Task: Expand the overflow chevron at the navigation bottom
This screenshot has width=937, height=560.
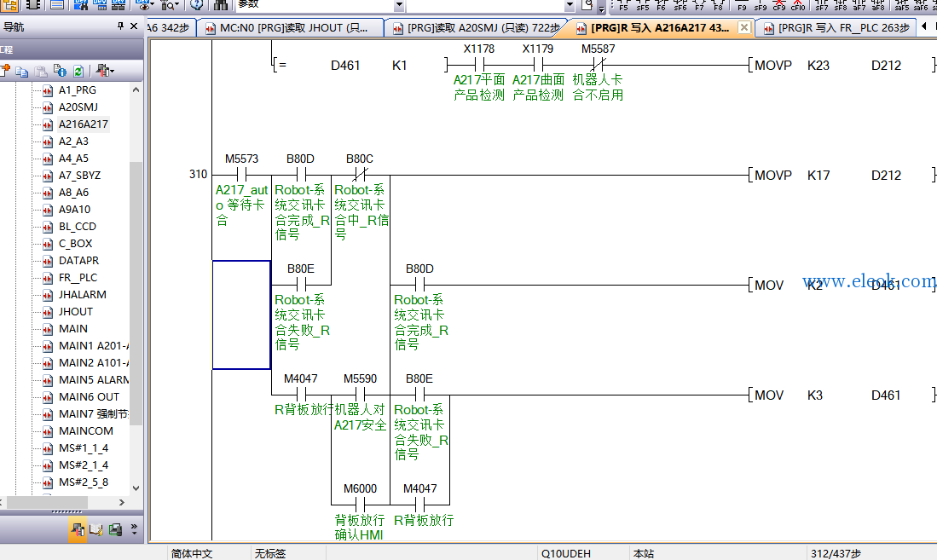Action: tap(134, 529)
